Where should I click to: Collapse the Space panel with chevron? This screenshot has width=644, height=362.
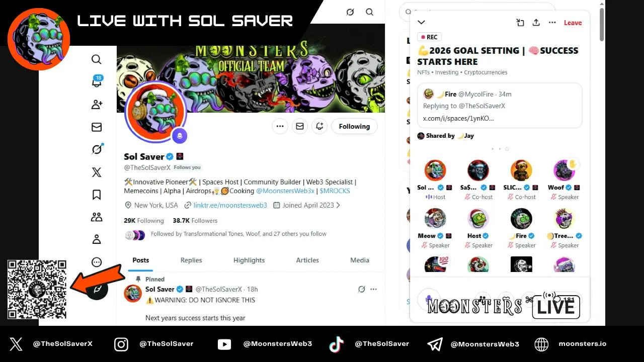click(x=422, y=23)
